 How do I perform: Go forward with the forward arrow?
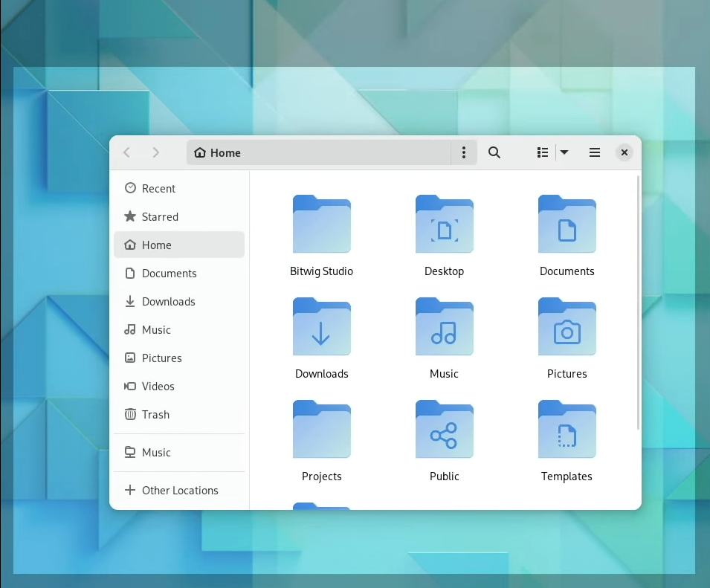point(155,152)
